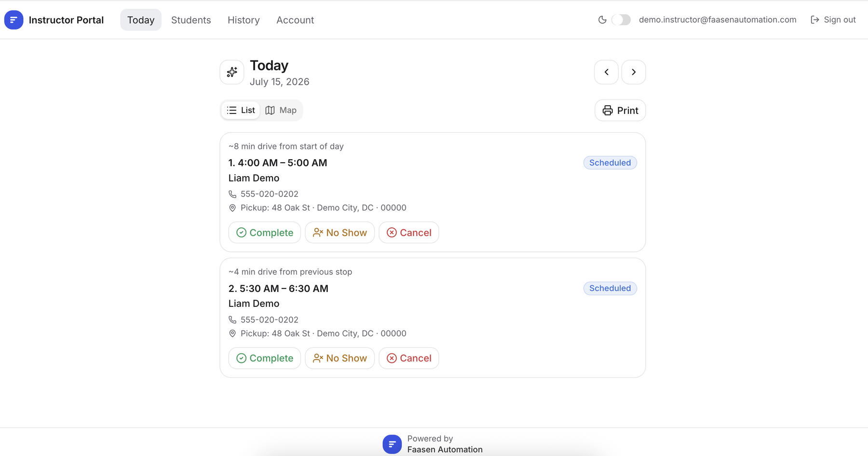The image size is (868, 456).
Task: Open the Account tab
Action: [x=295, y=20]
